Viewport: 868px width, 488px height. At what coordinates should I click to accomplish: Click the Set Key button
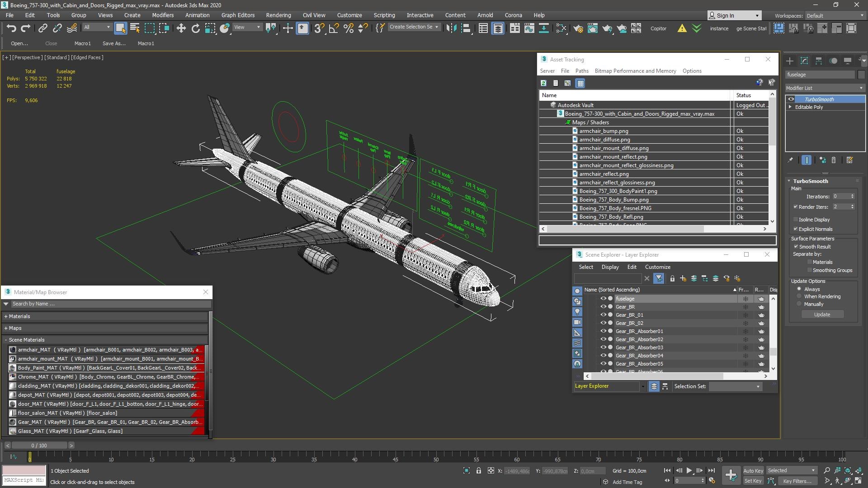pos(753,481)
